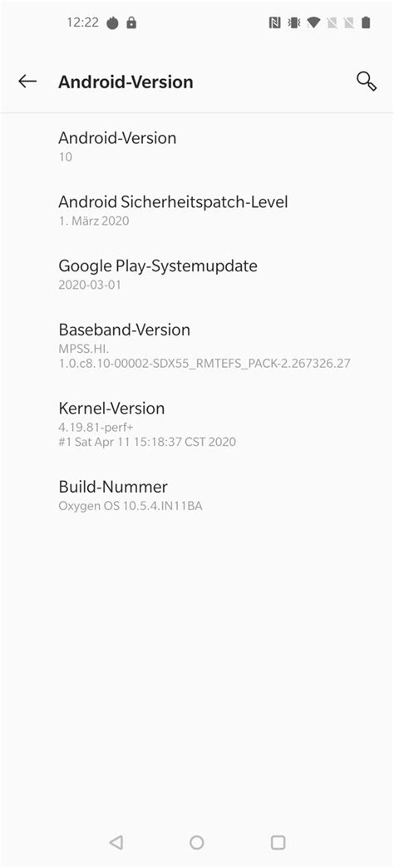Tap the back arrow icon

coord(27,82)
